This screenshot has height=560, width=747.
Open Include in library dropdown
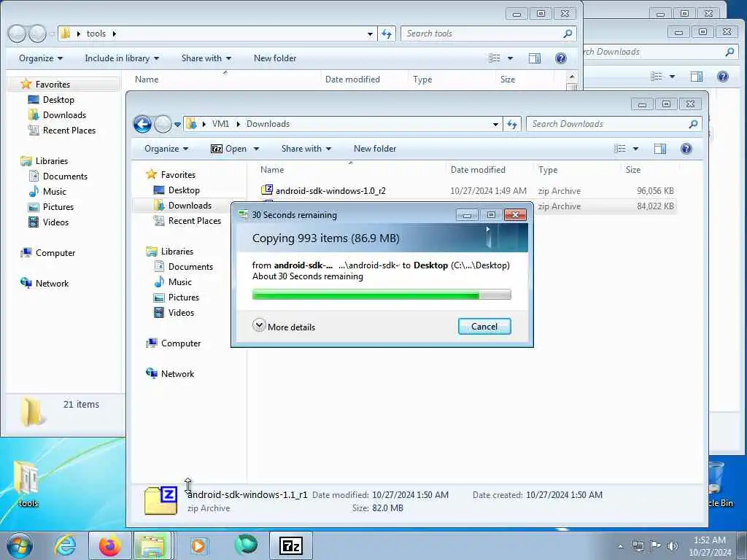(122, 58)
